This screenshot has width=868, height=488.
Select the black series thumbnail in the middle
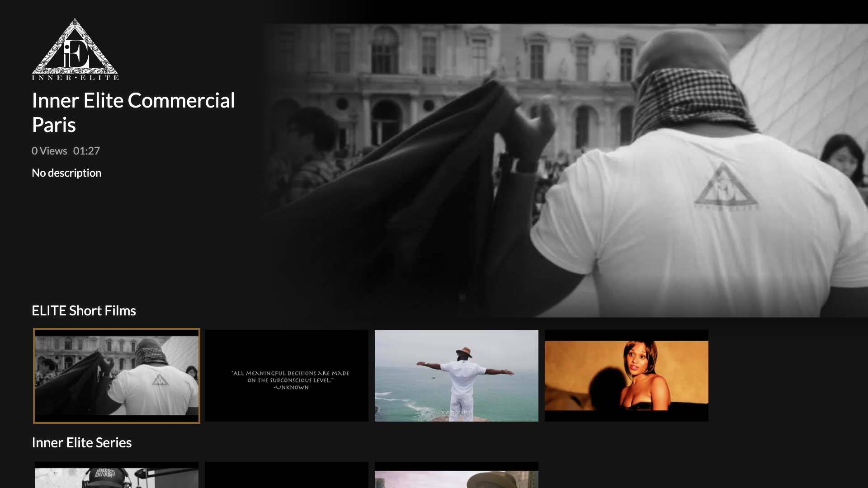pos(287,475)
